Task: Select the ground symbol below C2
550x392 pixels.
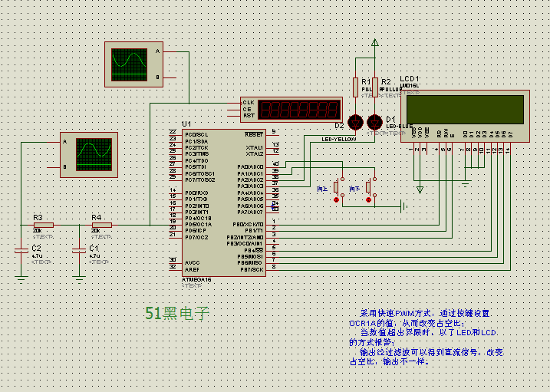Action: click(x=21, y=279)
